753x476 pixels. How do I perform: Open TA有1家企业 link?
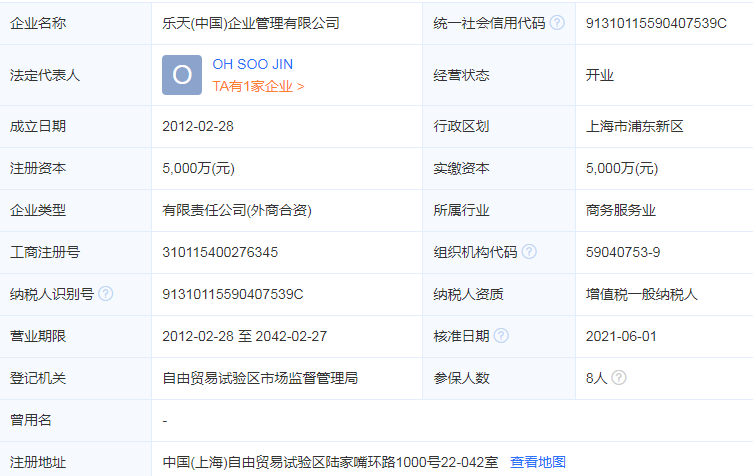[258, 86]
